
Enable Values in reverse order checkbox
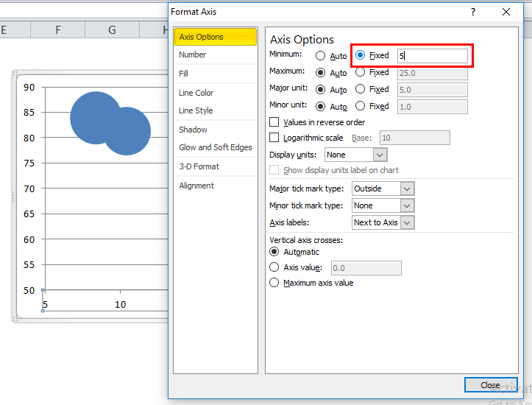tap(274, 122)
